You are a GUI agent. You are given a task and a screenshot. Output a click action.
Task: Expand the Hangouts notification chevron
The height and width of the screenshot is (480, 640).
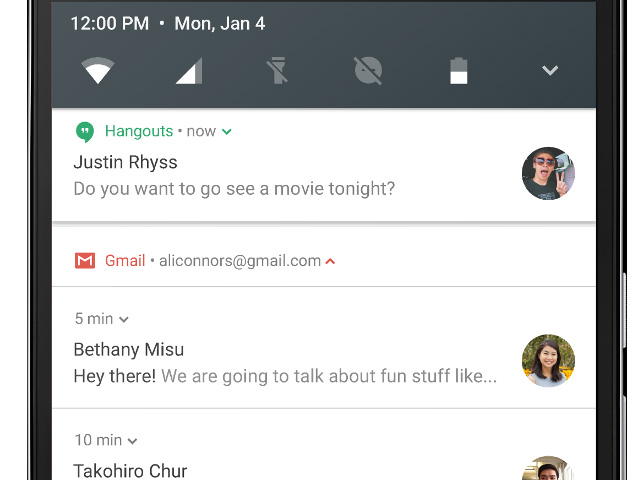coord(227,132)
